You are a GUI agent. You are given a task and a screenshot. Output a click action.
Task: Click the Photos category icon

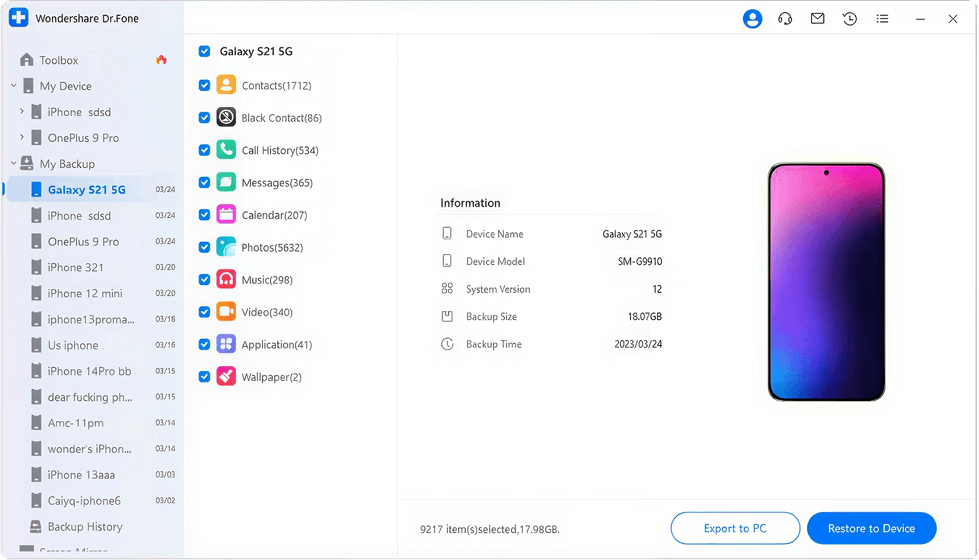tap(226, 247)
